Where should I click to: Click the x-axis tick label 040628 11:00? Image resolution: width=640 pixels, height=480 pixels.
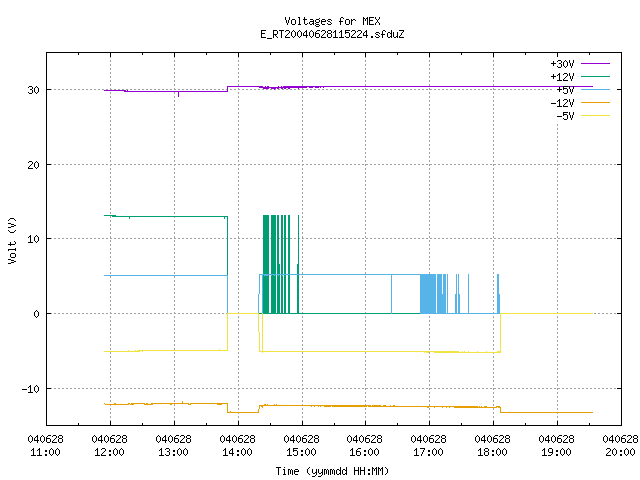click(45, 446)
